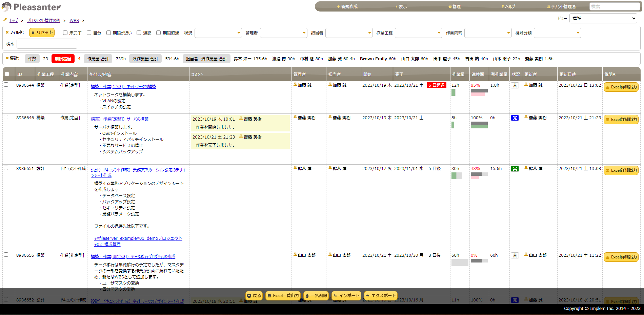The width and height of the screenshot is (644, 315).
Task: Open the 状況 filter dropdown
Action: coord(218,33)
